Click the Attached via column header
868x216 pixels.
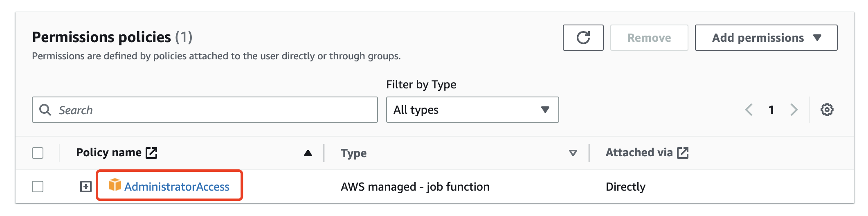pyautogui.click(x=639, y=153)
